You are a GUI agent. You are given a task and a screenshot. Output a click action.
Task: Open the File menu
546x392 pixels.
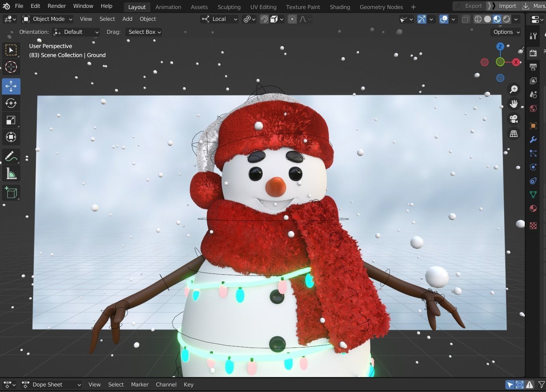click(x=19, y=6)
